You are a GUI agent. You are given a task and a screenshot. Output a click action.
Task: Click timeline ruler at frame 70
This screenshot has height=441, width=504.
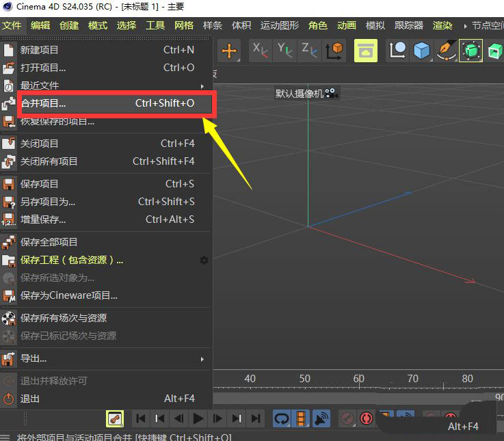413,379
